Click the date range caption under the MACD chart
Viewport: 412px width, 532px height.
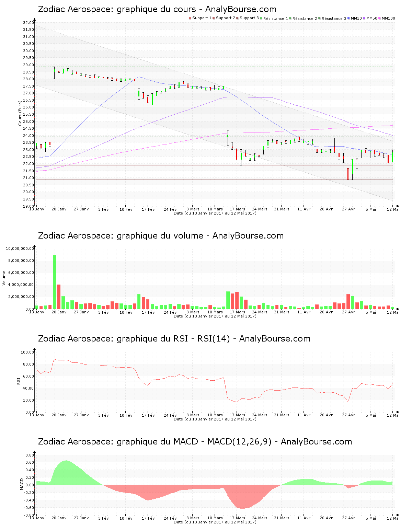(215, 522)
